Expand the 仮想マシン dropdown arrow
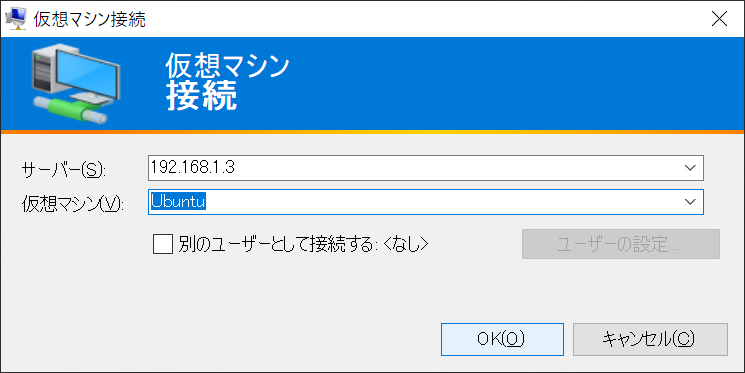The height and width of the screenshot is (373, 745). 690,202
